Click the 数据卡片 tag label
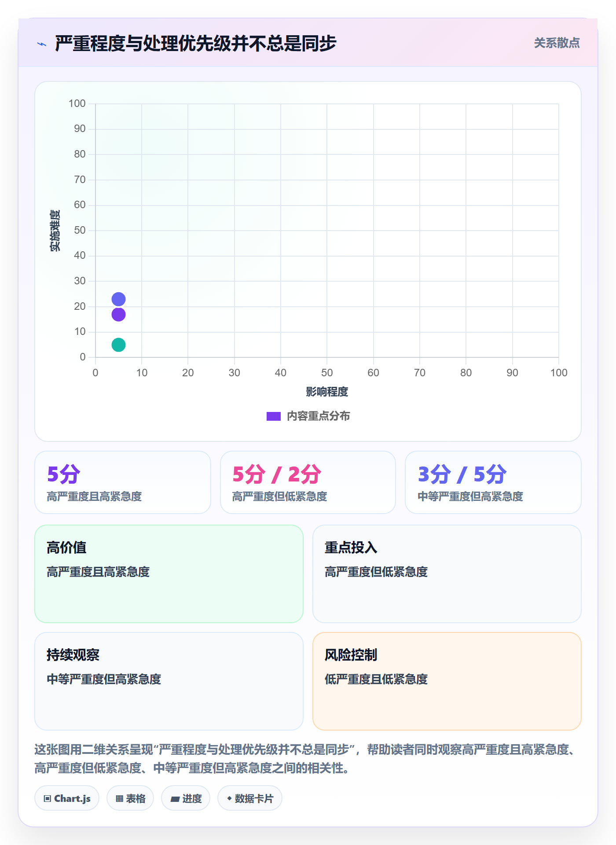This screenshot has width=616, height=845. point(254,799)
